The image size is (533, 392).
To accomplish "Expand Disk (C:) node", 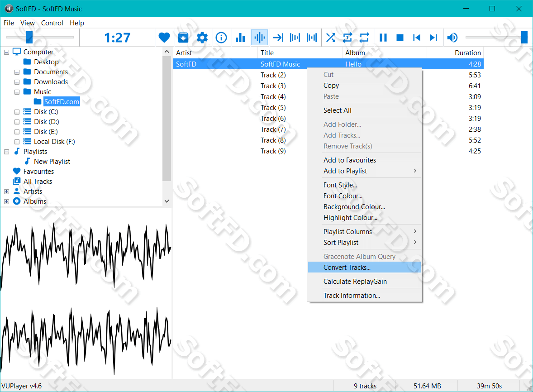I will tap(17, 112).
